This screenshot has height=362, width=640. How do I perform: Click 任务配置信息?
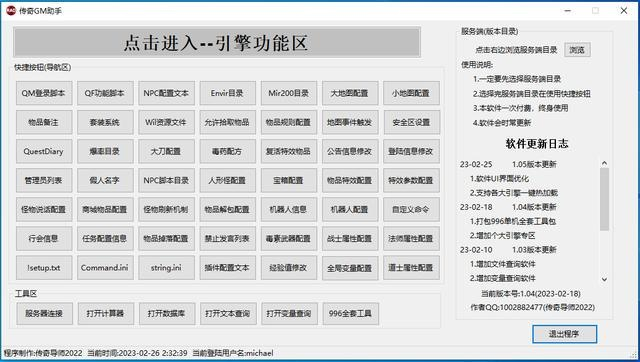105,239
